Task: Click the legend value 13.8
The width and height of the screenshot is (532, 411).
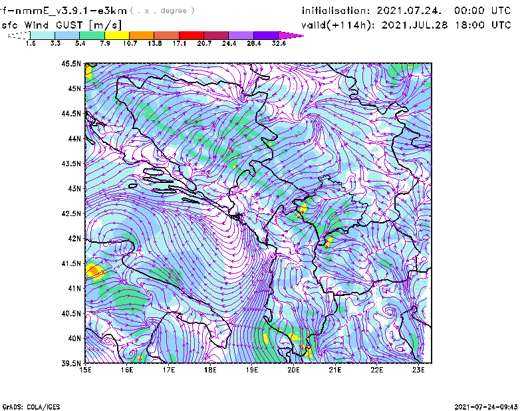Action: pyautogui.click(x=155, y=43)
